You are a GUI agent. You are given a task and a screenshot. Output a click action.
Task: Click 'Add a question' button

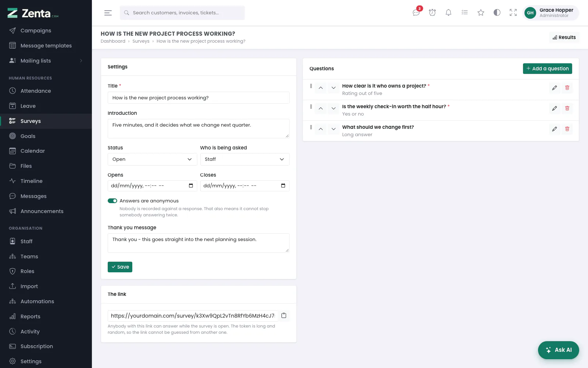(x=547, y=68)
